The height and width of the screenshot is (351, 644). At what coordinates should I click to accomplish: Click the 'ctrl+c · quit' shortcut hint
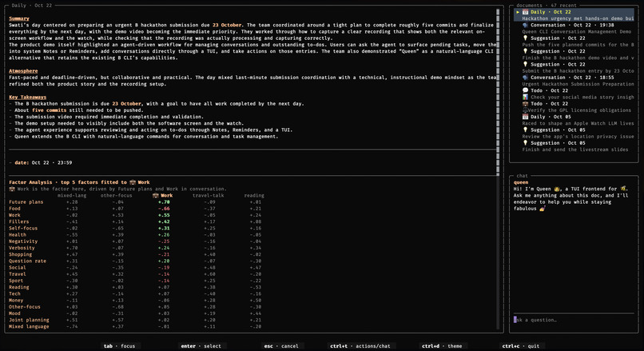(521, 346)
